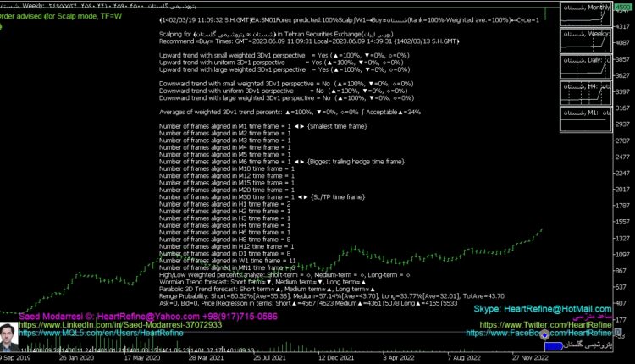Viewport: 635px width, 364px height.
Task: Click the author profile photo
Action: (x=8, y=334)
